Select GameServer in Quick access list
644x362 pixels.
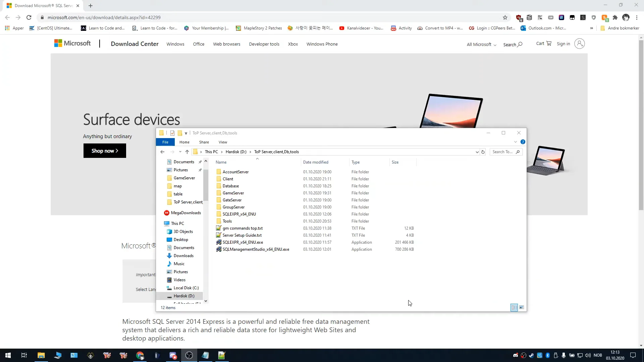point(184,178)
